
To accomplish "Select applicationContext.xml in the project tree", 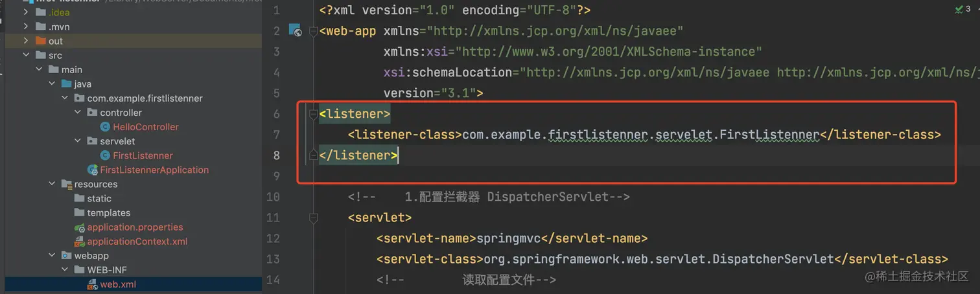I will pos(137,242).
